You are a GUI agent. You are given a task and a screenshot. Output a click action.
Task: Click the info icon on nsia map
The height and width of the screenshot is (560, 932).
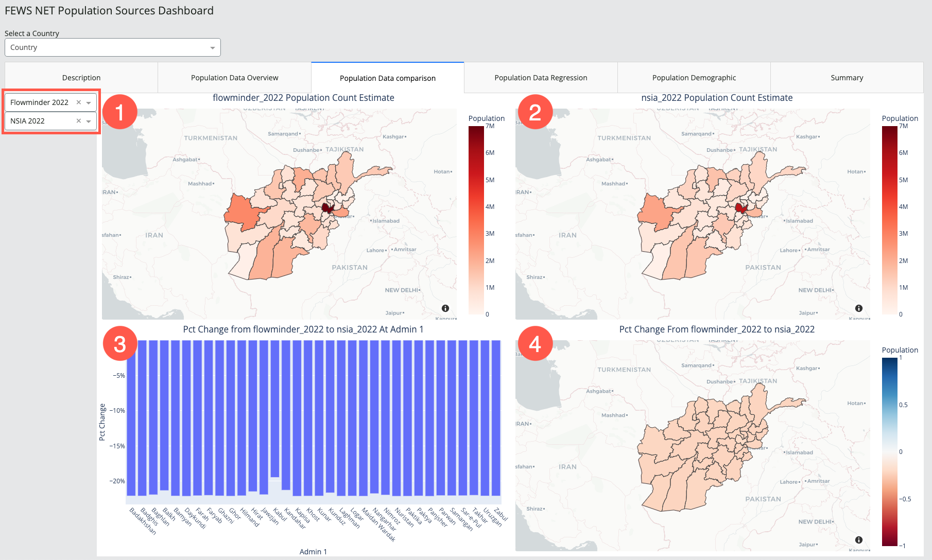pyautogui.click(x=859, y=308)
